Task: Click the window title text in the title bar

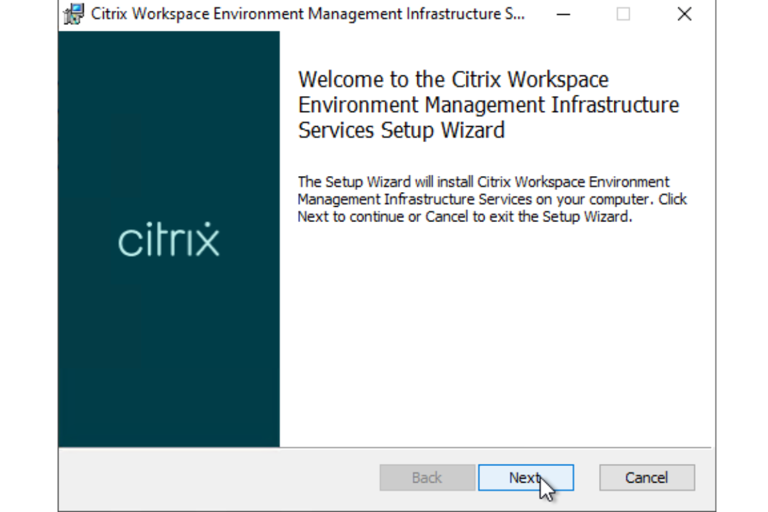Action: pyautogui.click(x=300, y=14)
